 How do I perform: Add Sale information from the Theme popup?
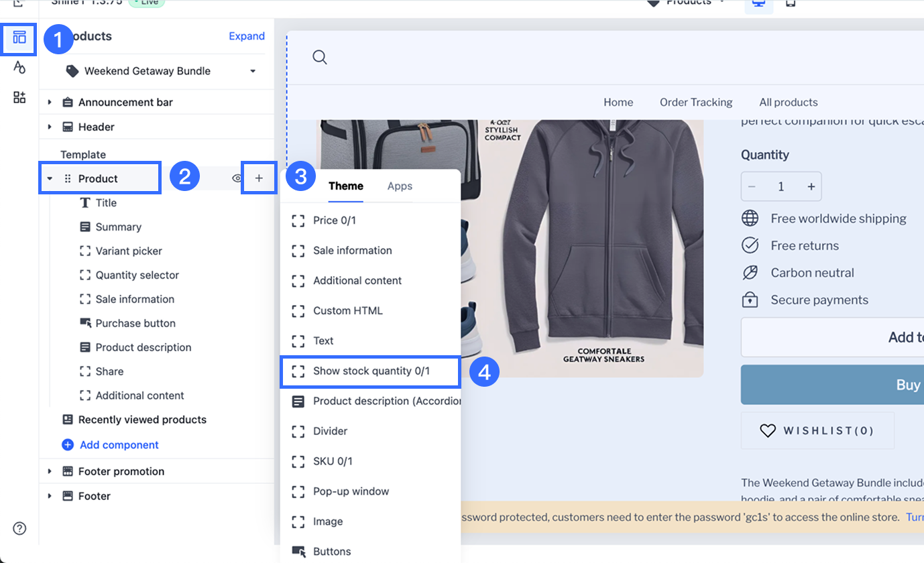pyautogui.click(x=370, y=251)
